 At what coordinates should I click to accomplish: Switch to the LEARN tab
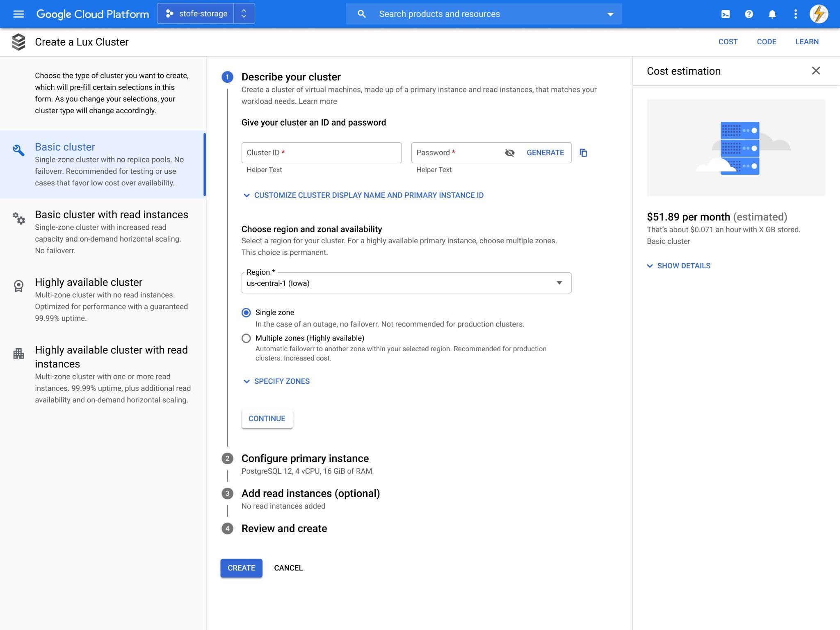[807, 42]
